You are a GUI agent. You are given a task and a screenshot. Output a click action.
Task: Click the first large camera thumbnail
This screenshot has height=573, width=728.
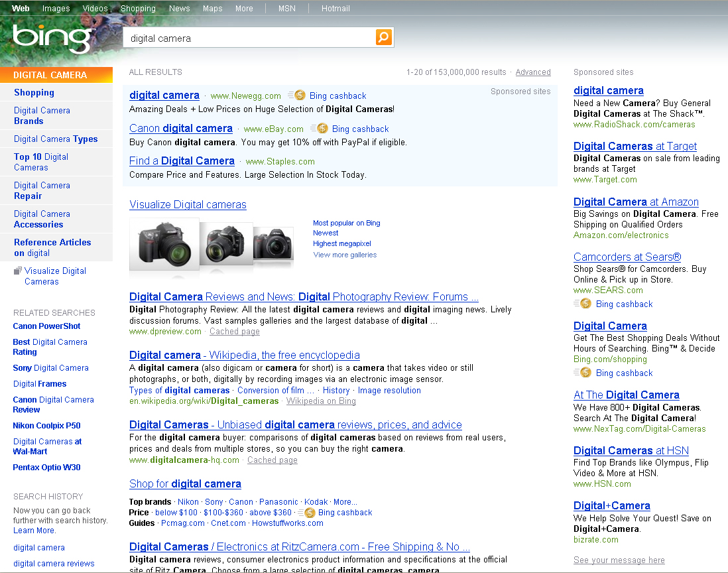click(163, 244)
